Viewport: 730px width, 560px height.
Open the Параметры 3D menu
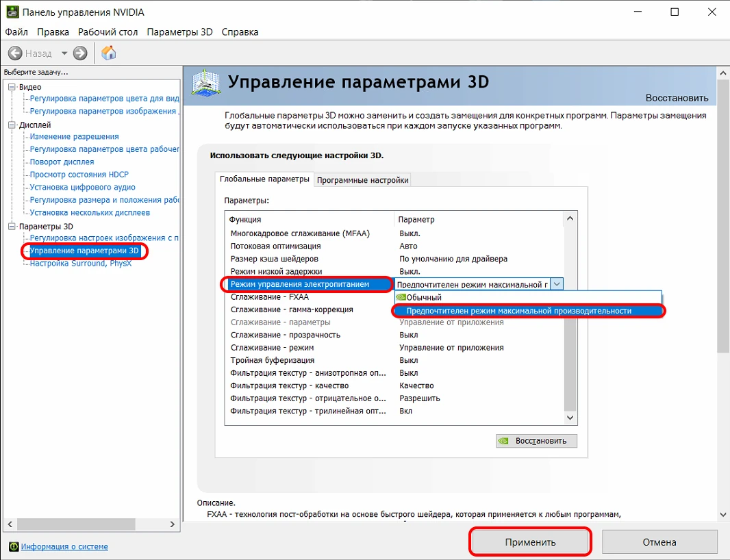(179, 31)
